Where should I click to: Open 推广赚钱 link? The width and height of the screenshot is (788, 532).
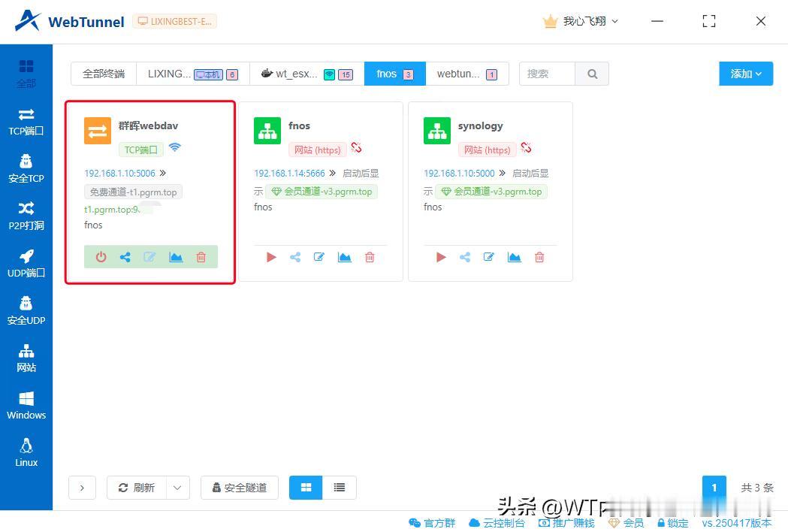click(x=566, y=523)
